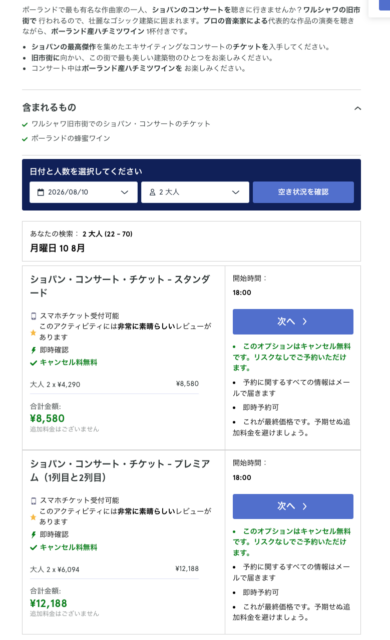Click 次へ for the Standard ticket
The image size is (390, 640).
pos(293,322)
